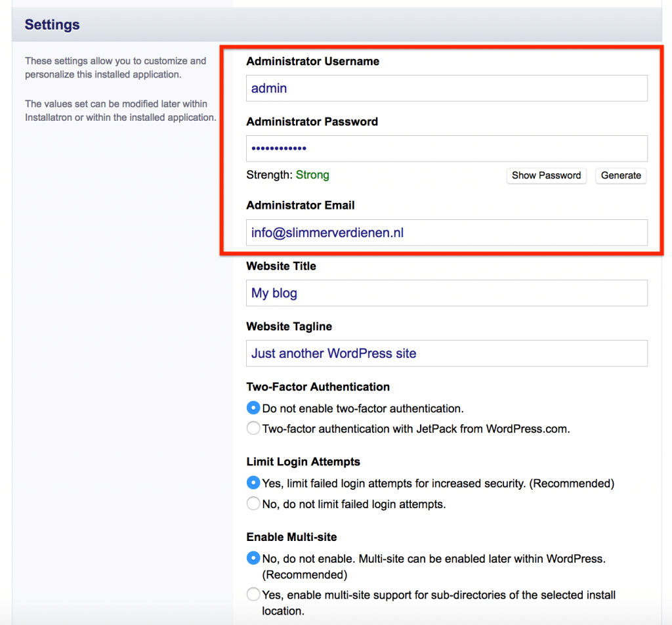
Task: Click the Administrator Email label text
Action: [x=300, y=205]
